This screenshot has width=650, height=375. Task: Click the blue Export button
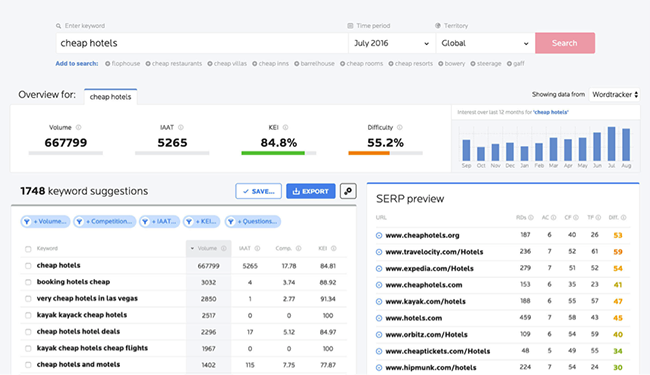click(311, 191)
